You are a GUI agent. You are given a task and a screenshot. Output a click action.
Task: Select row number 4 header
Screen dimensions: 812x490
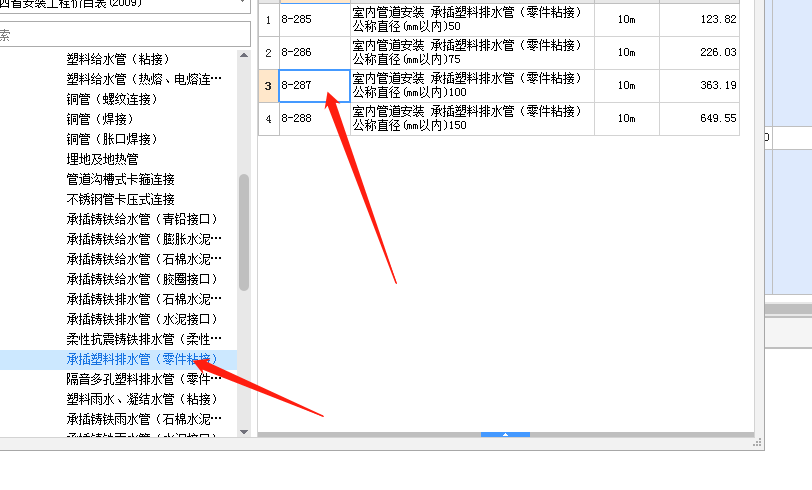pos(268,119)
